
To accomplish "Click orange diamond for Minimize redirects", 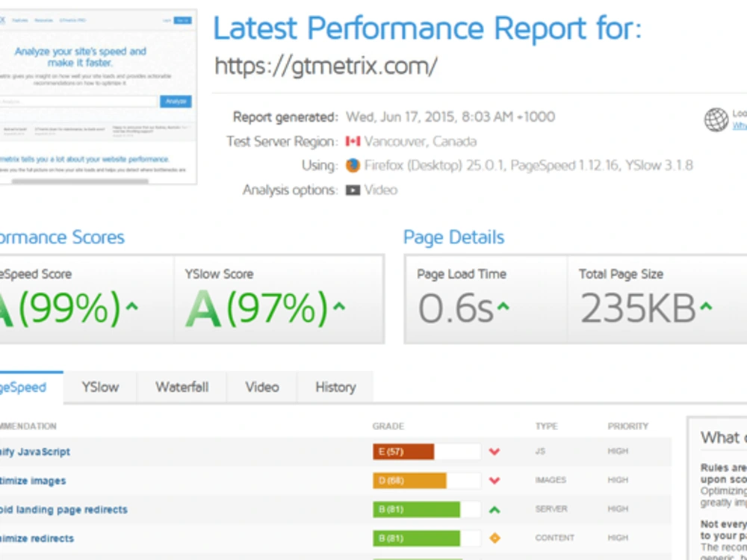I will click(495, 538).
